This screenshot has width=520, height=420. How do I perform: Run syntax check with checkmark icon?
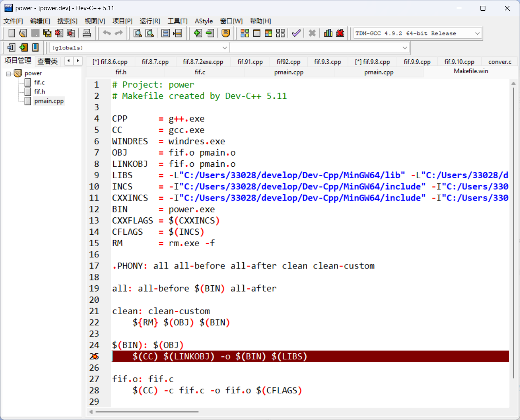click(x=296, y=33)
